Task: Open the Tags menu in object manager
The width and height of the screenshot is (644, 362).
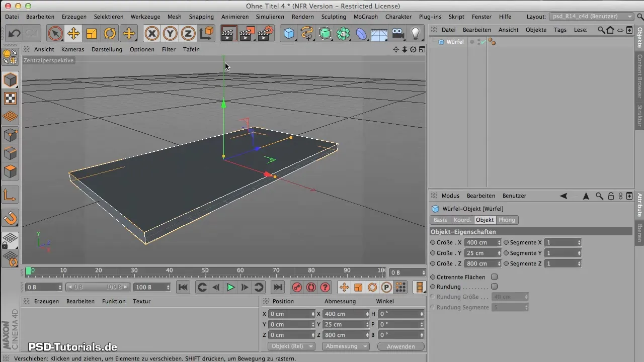Action: click(x=560, y=30)
